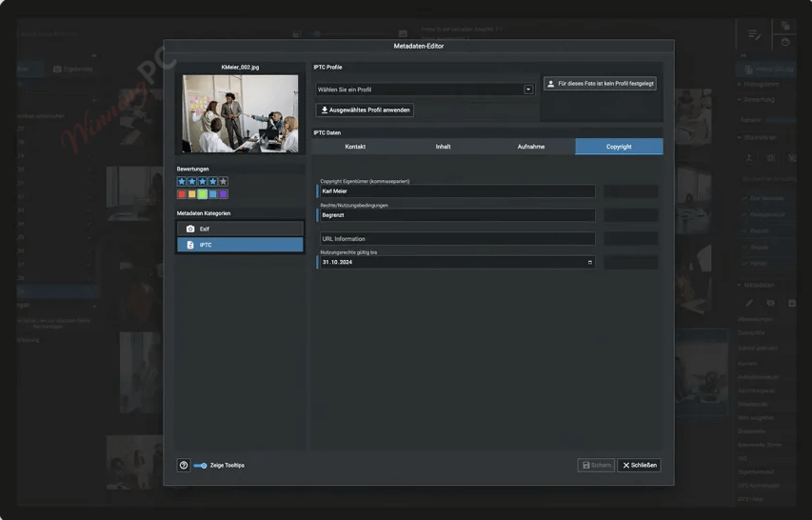Switch to the Aufnahme tab

coord(531,147)
